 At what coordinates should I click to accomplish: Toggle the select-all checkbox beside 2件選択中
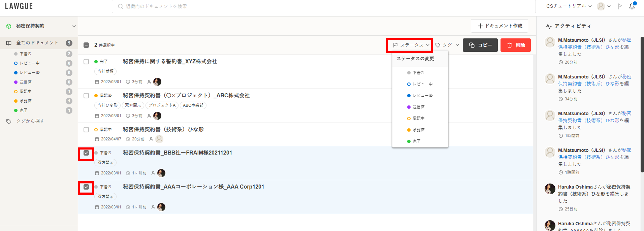pyautogui.click(x=86, y=45)
